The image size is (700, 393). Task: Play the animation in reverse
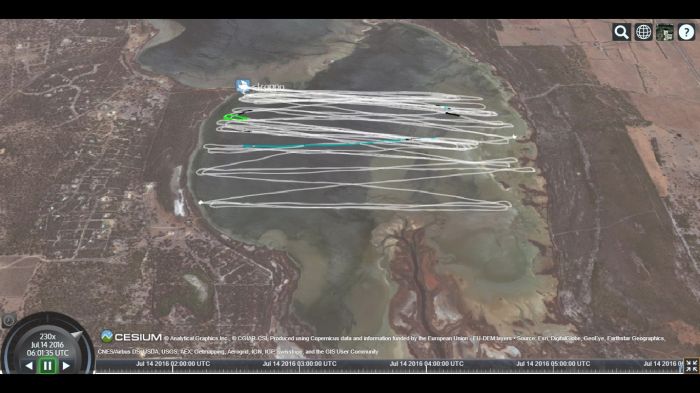click(x=29, y=366)
